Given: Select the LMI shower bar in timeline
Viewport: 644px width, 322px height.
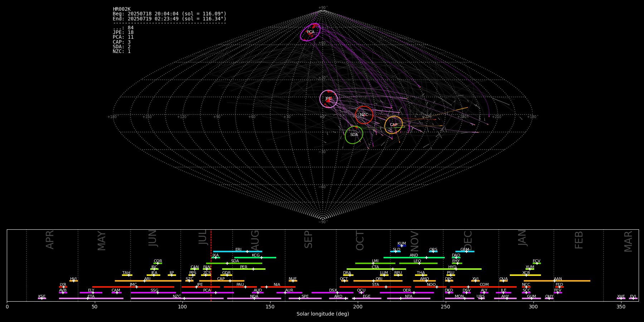Looking at the screenshot, I should click(375, 263).
